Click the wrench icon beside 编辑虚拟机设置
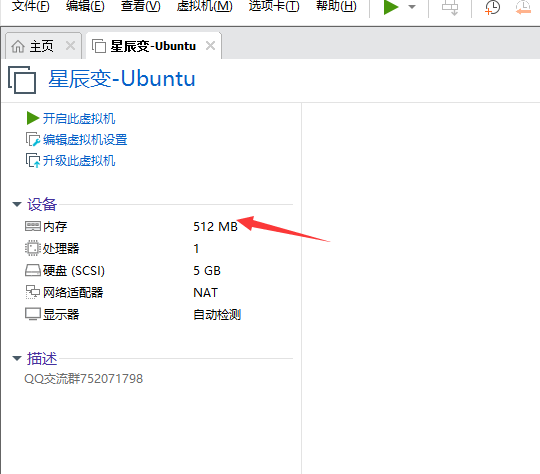The height and width of the screenshot is (474, 540). [x=33, y=140]
